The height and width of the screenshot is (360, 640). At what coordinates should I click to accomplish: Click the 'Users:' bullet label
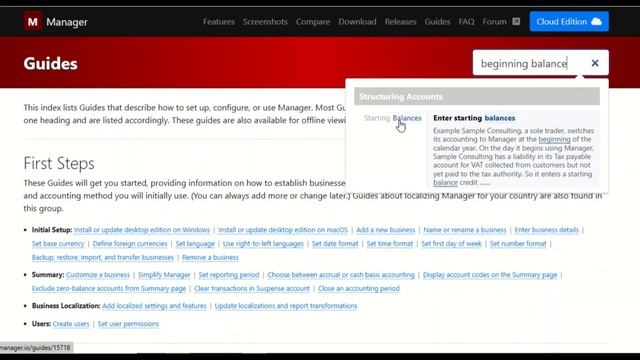[41, 324]
